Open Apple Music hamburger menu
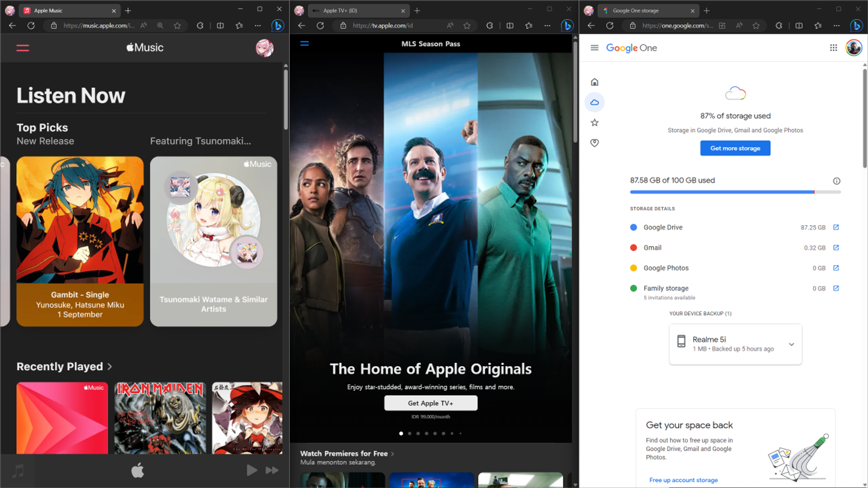868x488 pixels. [23, 48]
